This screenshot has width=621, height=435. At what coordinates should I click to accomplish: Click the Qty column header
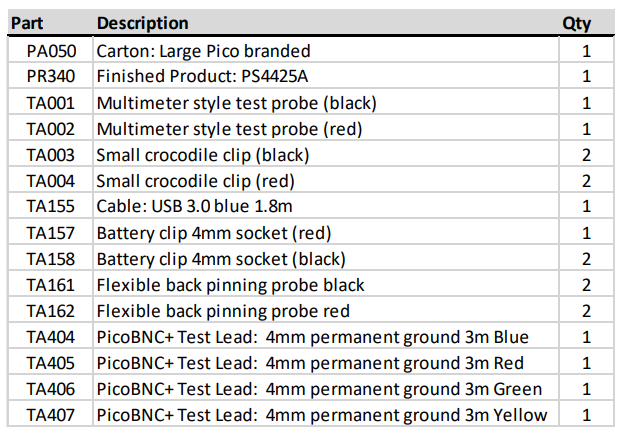577,23
